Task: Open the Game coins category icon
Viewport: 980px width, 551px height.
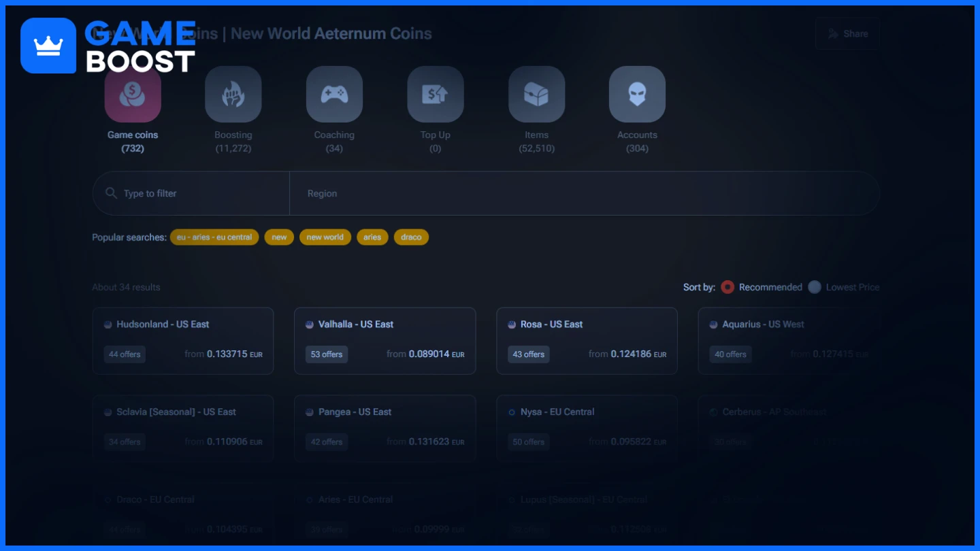Action: click(133, 94)
